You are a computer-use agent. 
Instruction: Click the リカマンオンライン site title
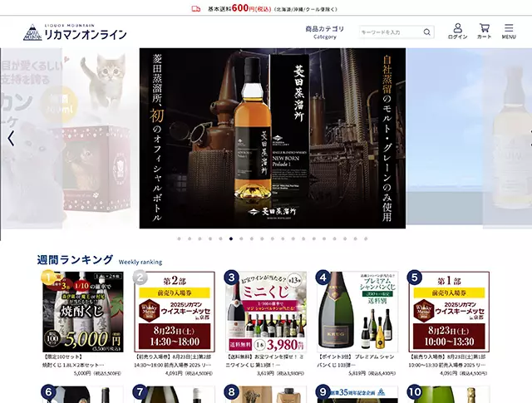pyautogui.click(x=86, y=35)
